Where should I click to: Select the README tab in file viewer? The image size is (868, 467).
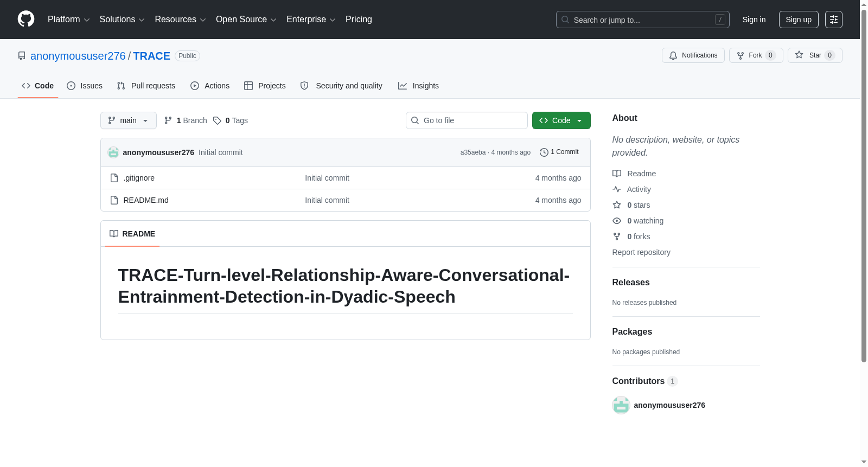point(132,234)
